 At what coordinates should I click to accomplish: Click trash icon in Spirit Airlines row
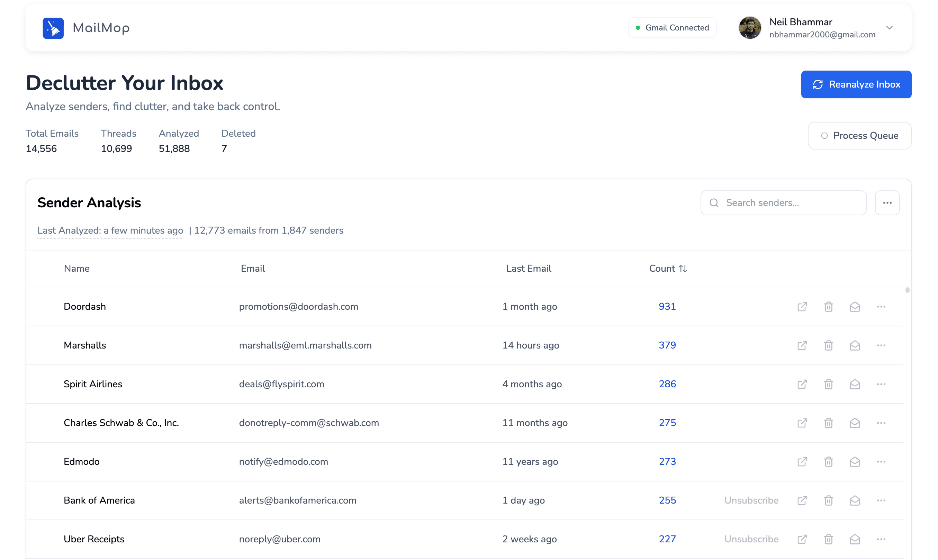point(829,384)
